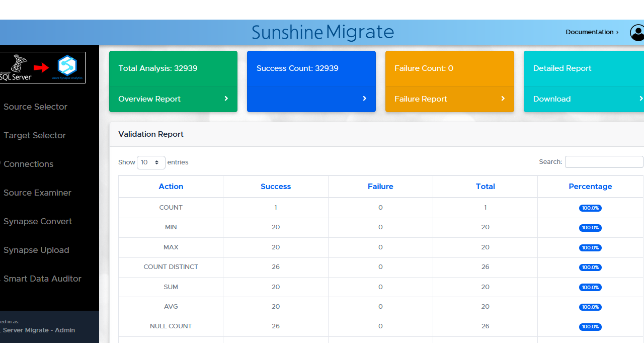Click the MAX action cell
This screenshot has height=362, width=644.
(x=171, y=247)
